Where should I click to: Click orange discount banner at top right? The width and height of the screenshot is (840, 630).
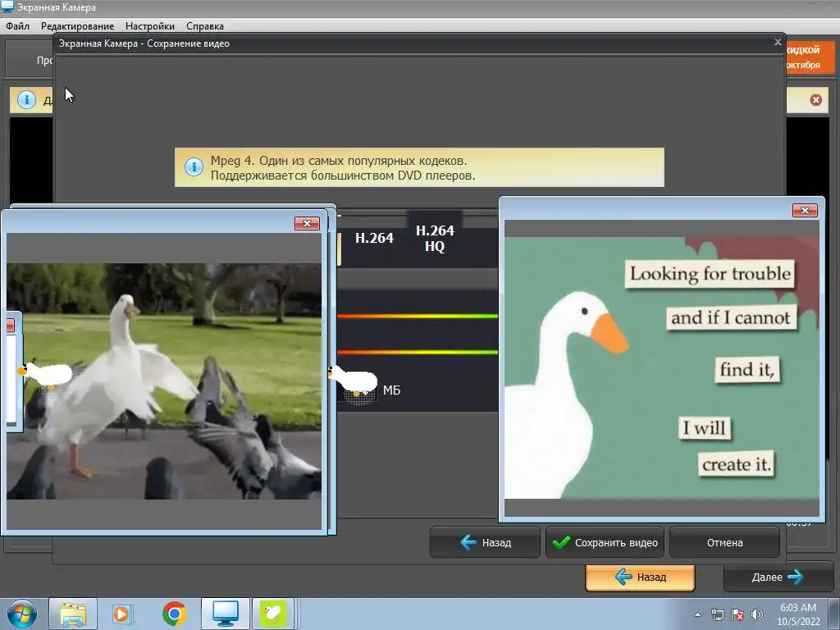810,57
